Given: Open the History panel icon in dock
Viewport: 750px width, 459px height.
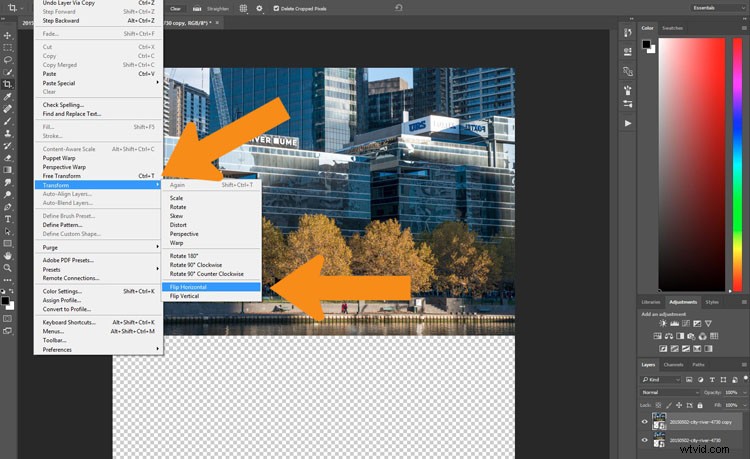Looking at the screenshot, I should [x=628, y=33].
